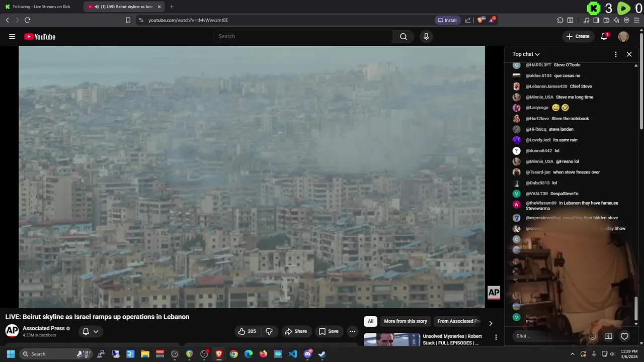The width and height of the screenshot is (644, 362).
Task: Open notification bell dropdown beside subscriber count
Action: [90, 331]
